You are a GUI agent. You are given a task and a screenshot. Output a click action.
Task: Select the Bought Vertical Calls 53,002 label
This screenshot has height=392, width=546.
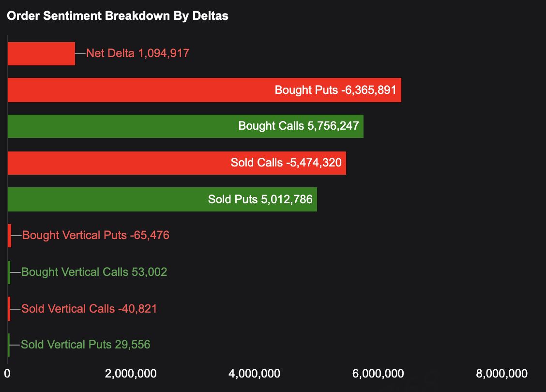(x=94, y=272)
